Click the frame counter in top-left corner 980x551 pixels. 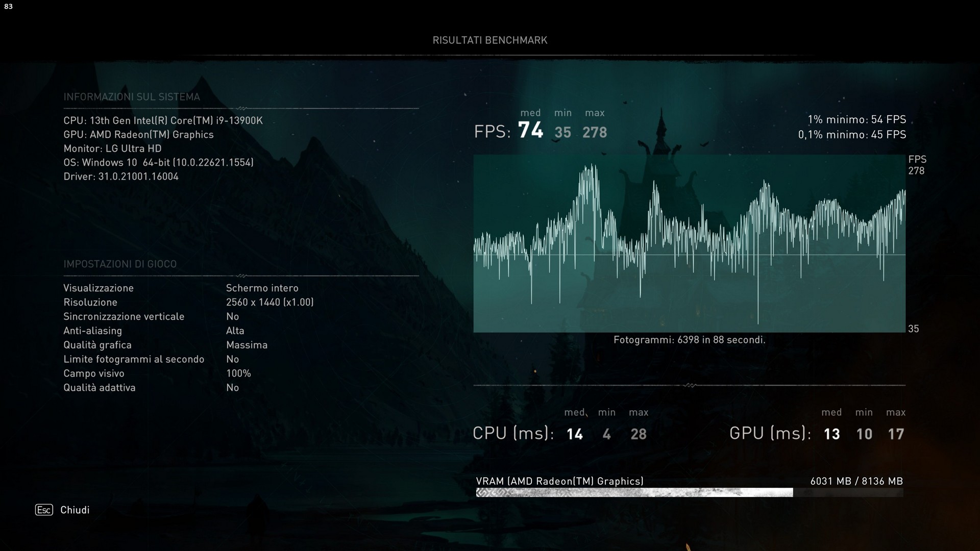pos(8,6)
